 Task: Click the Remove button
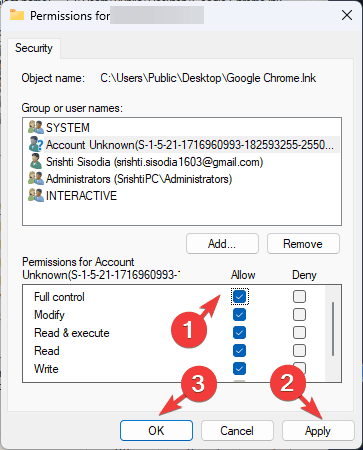point(303,244)
